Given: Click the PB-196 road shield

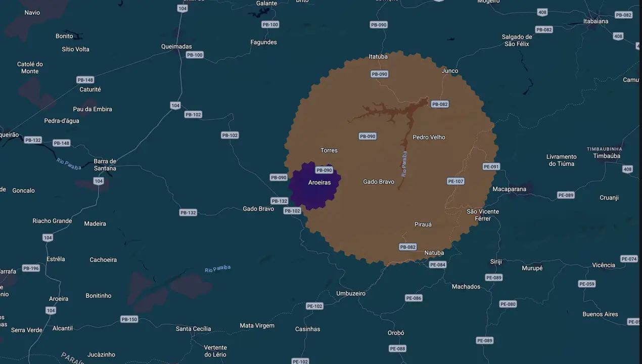Looking at the screenshot, I should [x=31, y=268].
